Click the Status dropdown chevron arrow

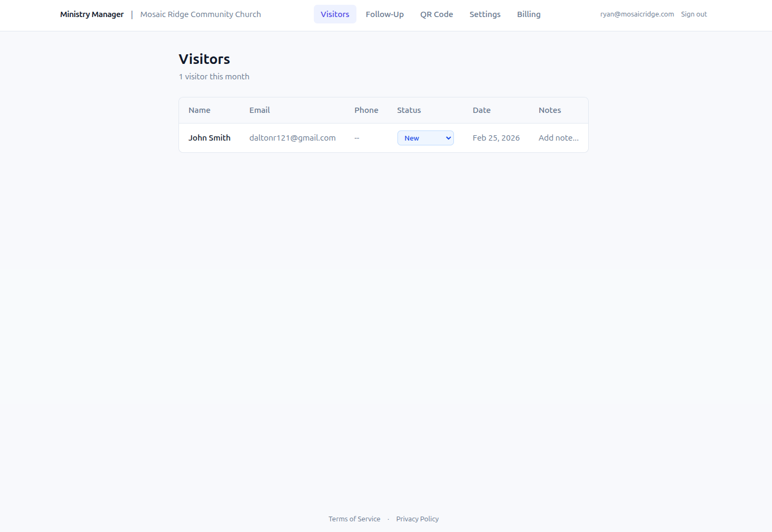[x=448, y=137]
